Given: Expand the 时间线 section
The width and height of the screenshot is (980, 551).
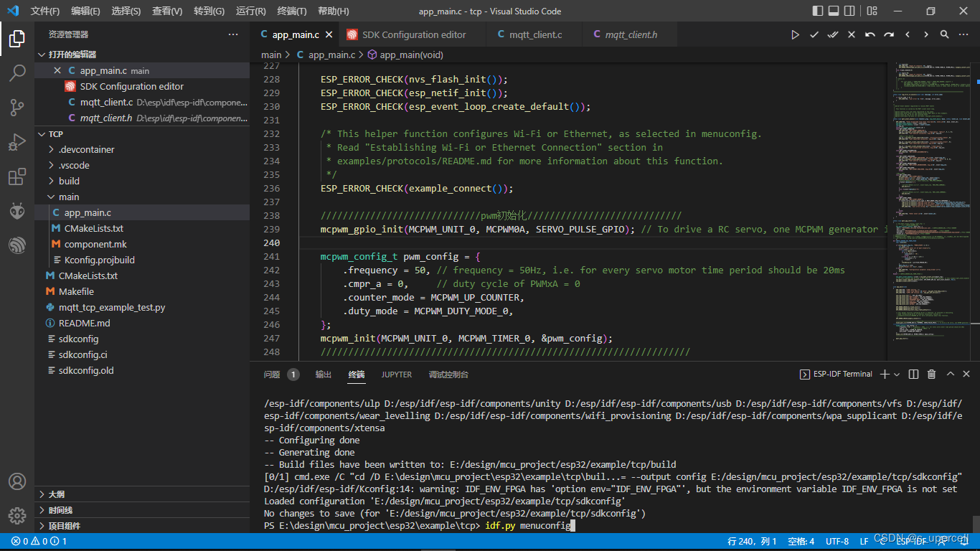Looking at the screenshot, I should pyautogui.click(x=60, y=510).
